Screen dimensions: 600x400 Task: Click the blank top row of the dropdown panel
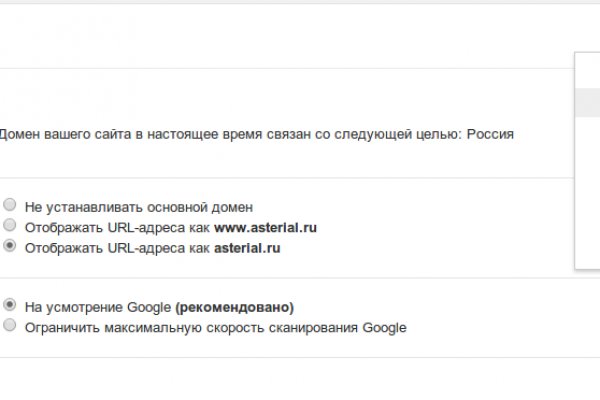[x=588, y=72]
